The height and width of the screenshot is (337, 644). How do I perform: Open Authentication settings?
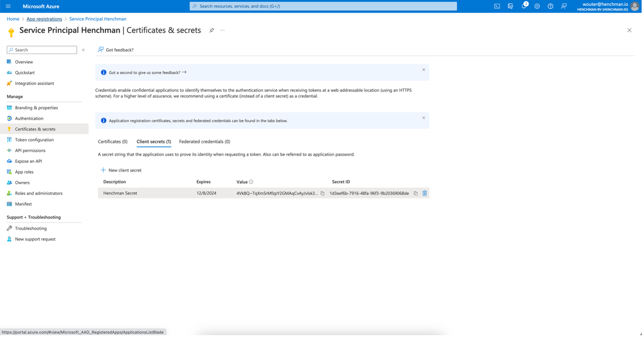click(29, 119)
